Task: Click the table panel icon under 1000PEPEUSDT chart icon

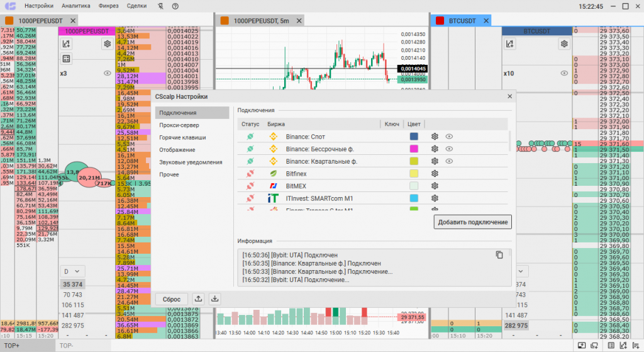Action: tap(66, 59)
